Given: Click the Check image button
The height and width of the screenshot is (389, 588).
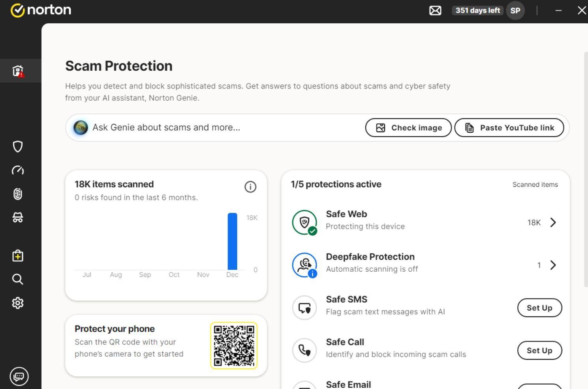Looking at the screenshot, I should click(408, 128).
